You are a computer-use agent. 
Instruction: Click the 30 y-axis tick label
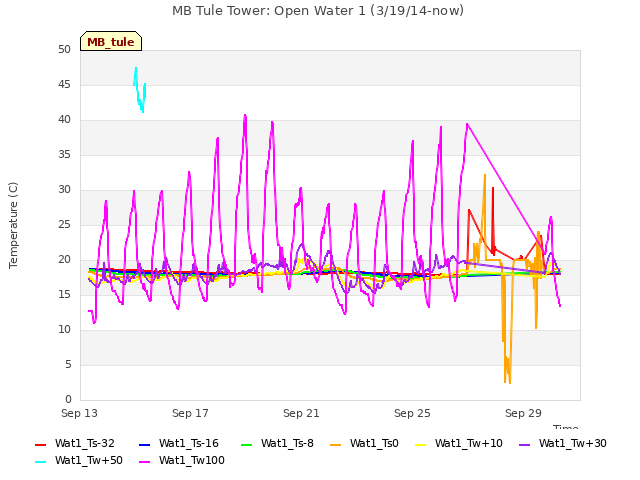(64, 190)
